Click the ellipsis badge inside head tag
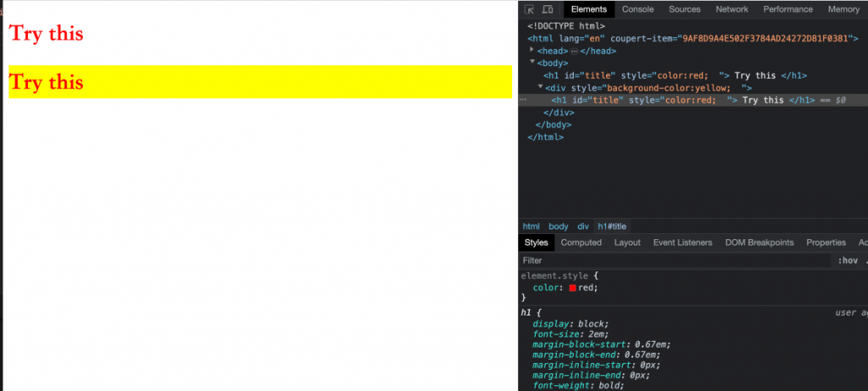This screenshot has height=391, width=868. pos(574,51)
